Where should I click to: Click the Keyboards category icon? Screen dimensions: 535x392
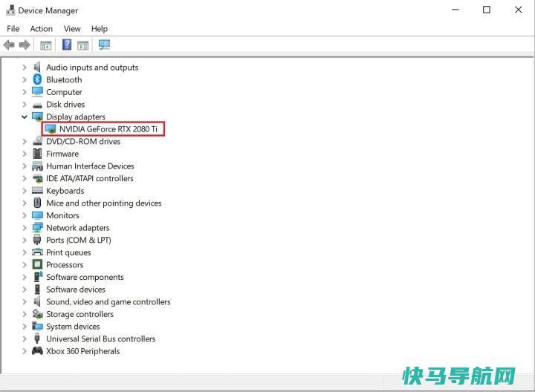37,190
